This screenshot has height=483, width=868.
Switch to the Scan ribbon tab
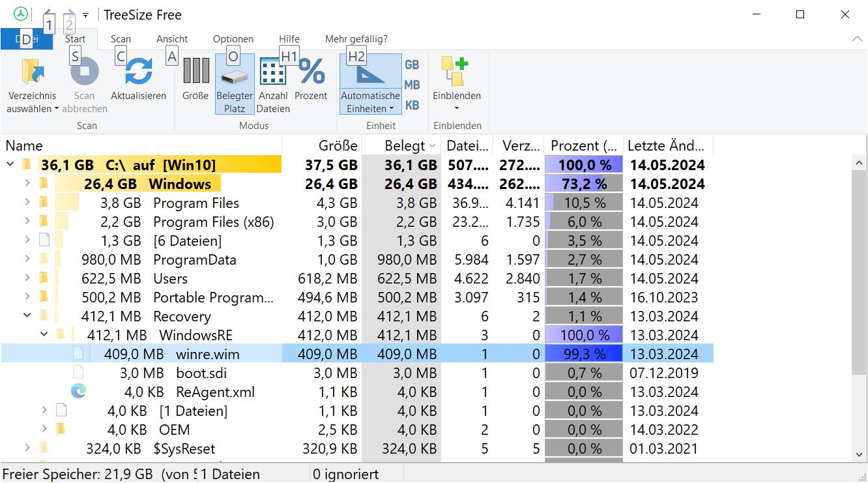pyautogui.click(x=121, y=39)
